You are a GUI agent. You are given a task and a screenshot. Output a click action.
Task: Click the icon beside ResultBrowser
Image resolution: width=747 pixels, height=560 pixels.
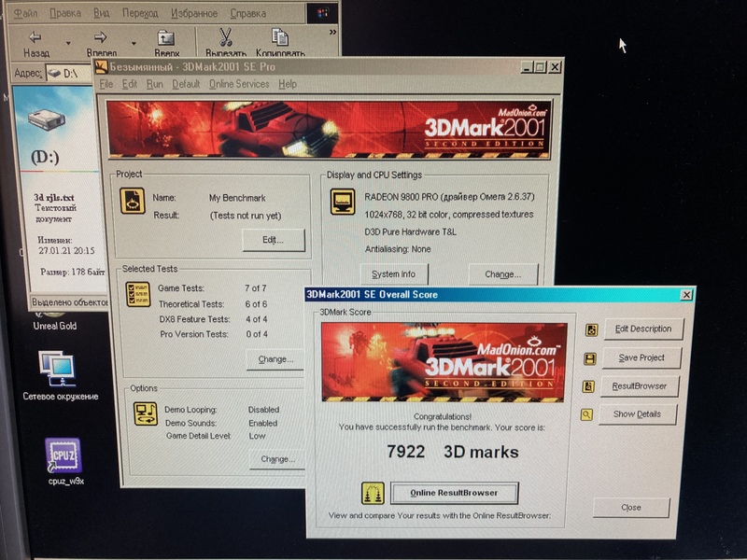click(588, 386)
